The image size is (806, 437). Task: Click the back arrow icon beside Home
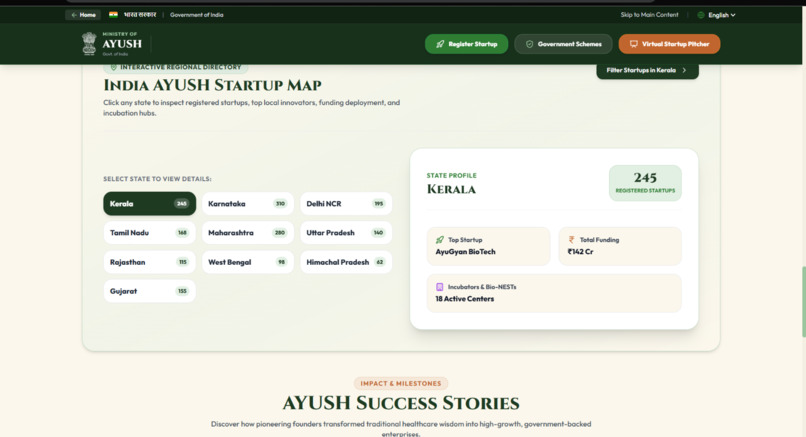[x=74, y=15]
